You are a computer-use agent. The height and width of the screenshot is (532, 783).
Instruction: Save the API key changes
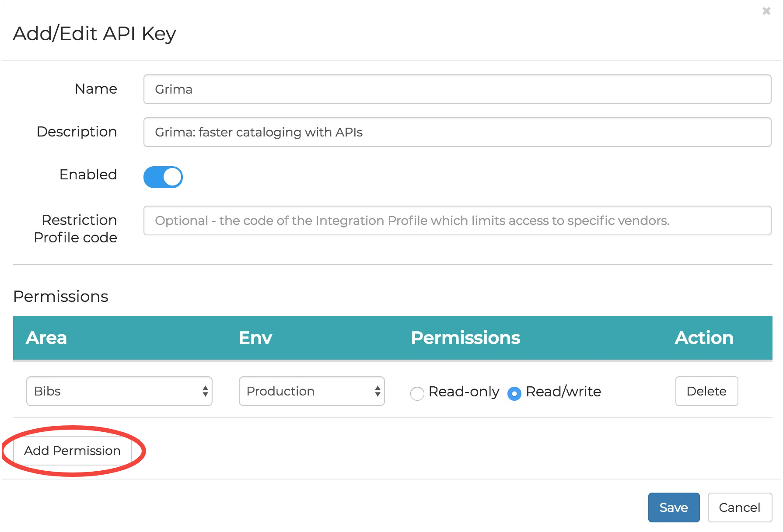click(674, 507)
